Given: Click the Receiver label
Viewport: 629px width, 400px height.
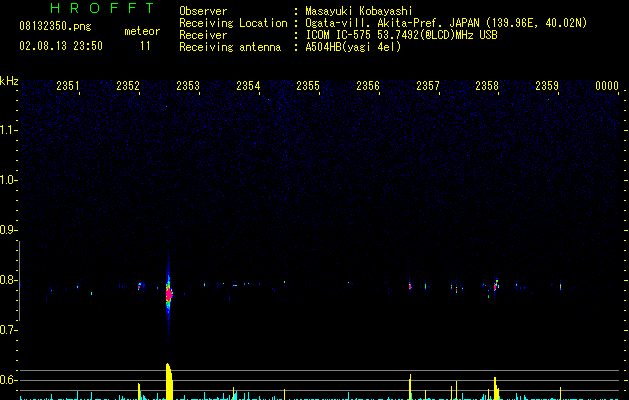Looking at the screenshot, I should point(203,35).
